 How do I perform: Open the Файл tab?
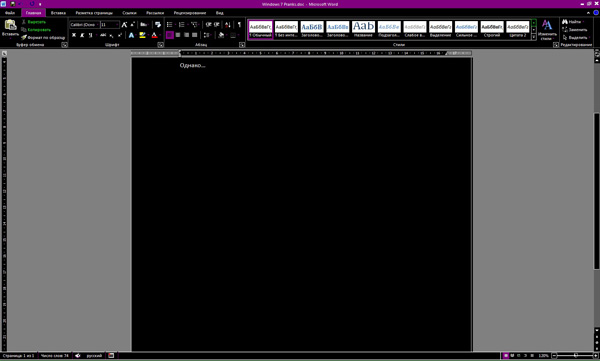click(10, 13)
